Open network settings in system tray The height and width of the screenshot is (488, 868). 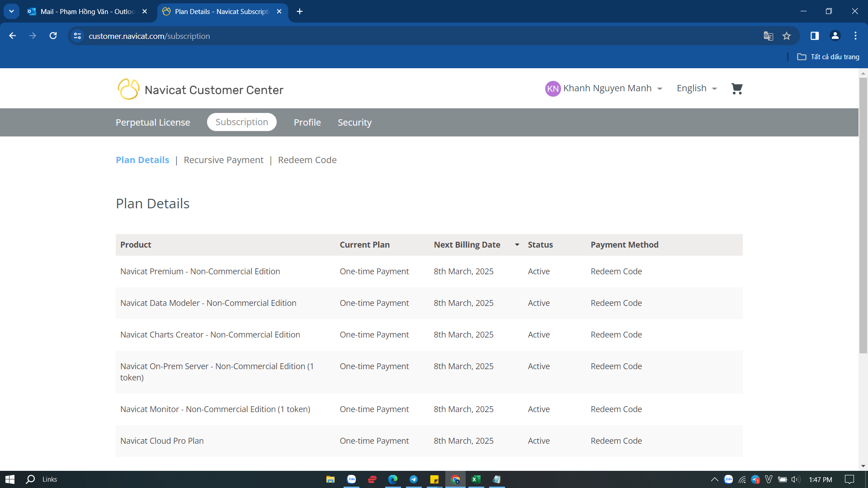point(742,479)
